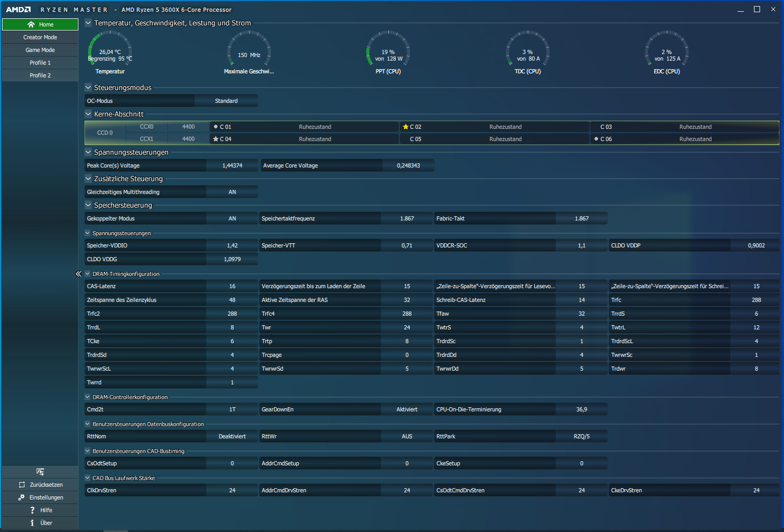Viewport: 784px width, 532px height.
Task: Click GearDownEn Aktiviert value
Action: point(407,409)
